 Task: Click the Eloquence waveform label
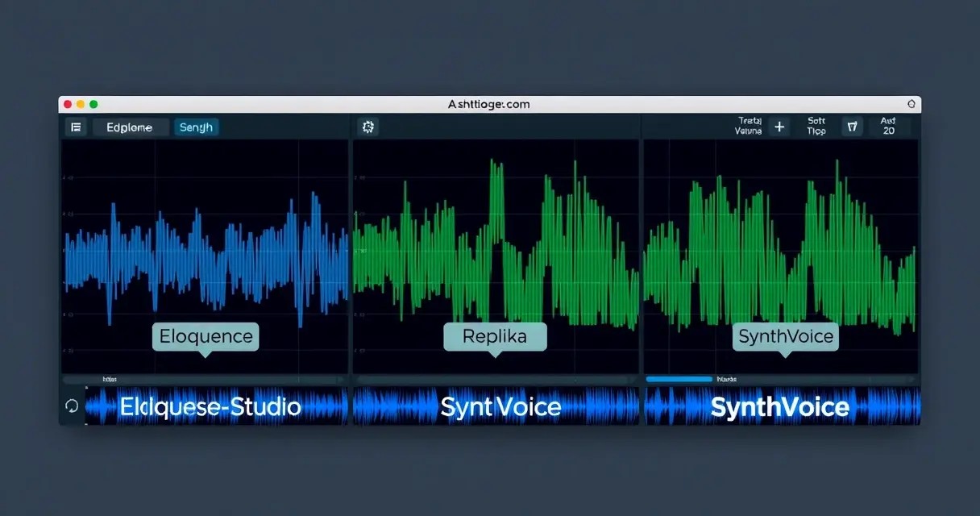pos(206,336)
